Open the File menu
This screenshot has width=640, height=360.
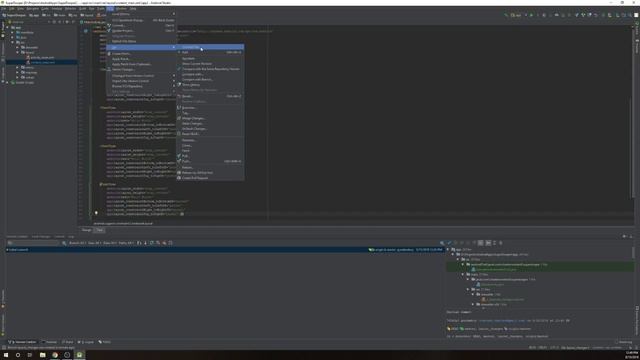coord(4,9)
